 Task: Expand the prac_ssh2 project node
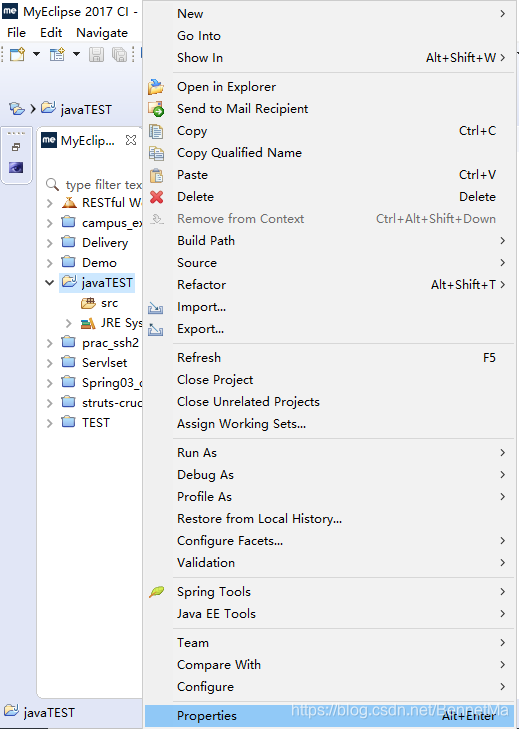[50, 343]
